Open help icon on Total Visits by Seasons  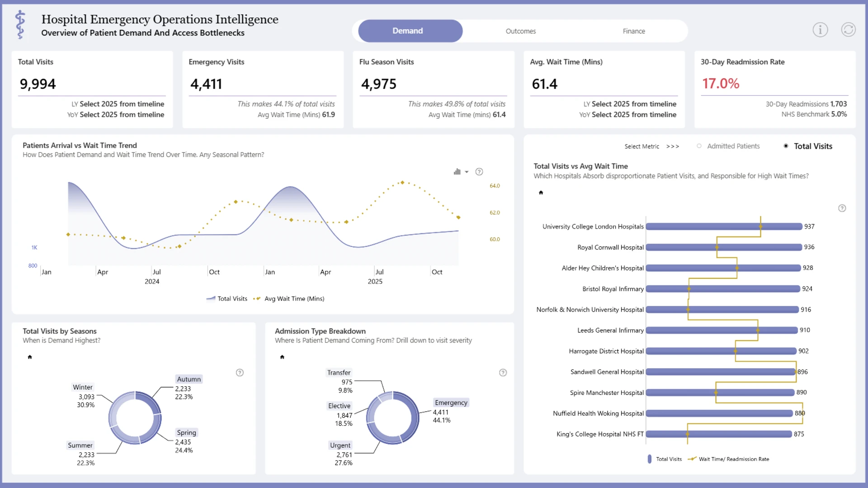[240, 373]
